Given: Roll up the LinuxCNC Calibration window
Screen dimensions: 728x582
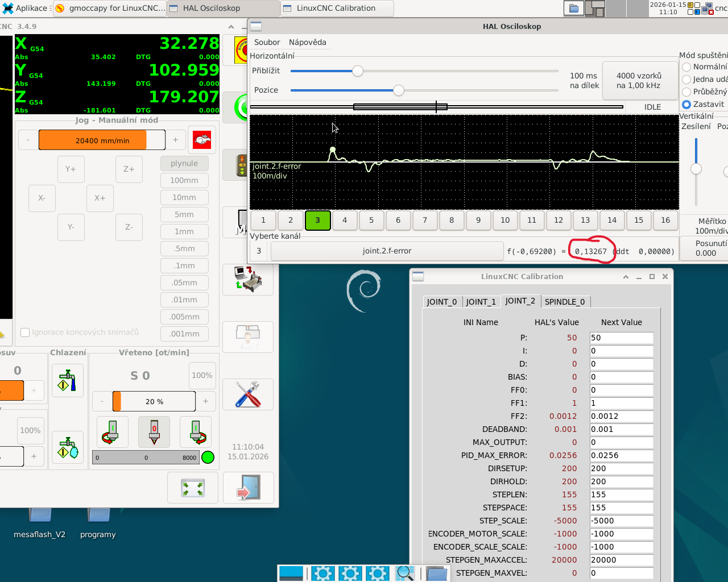Looking at the screenshot, I should (x=626, y=277).
